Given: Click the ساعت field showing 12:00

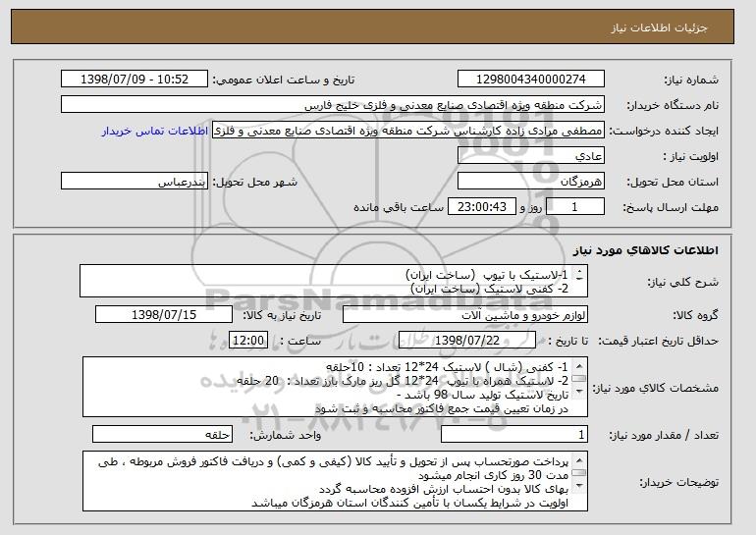Looking at the screenshot, I should pos(248,341).
